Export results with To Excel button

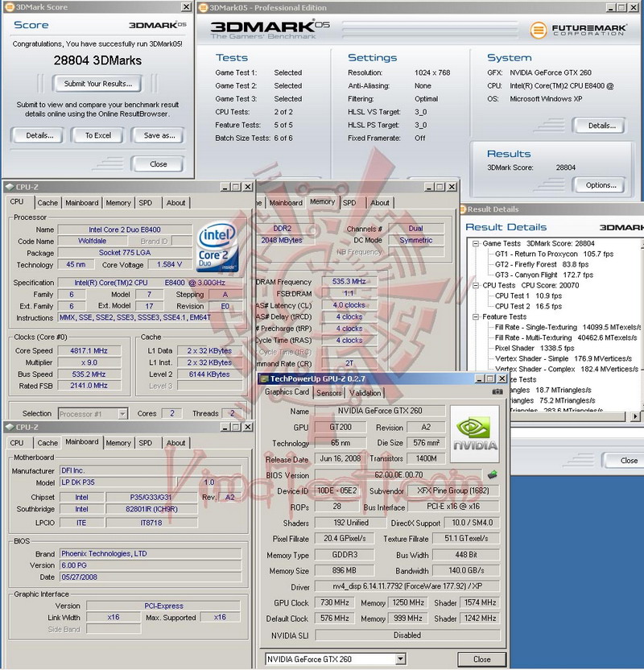tap(97, 135)
